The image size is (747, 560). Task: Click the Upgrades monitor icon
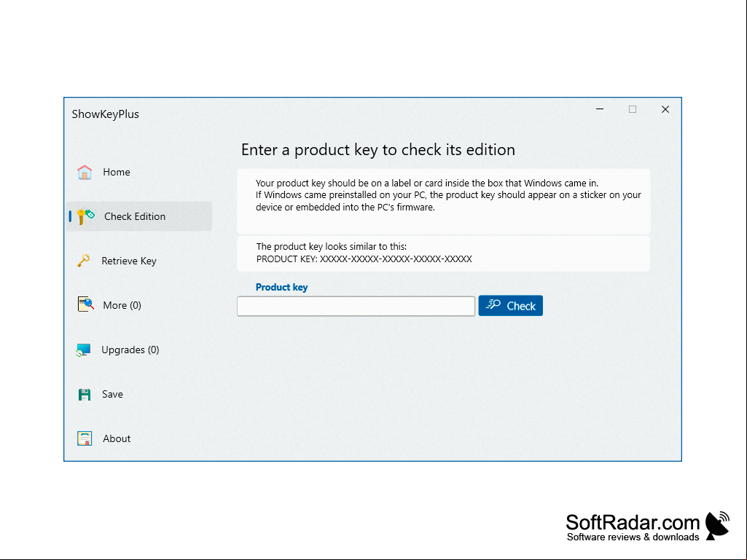83,350
